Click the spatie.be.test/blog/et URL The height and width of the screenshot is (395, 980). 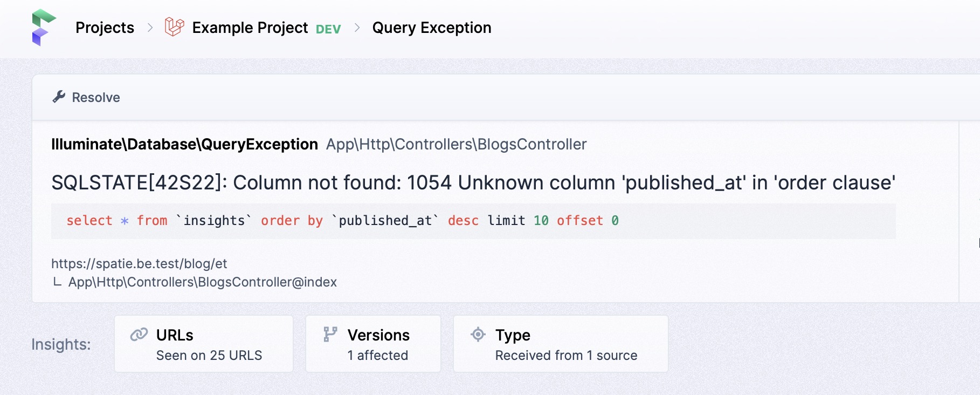click(x=139, y=263)
